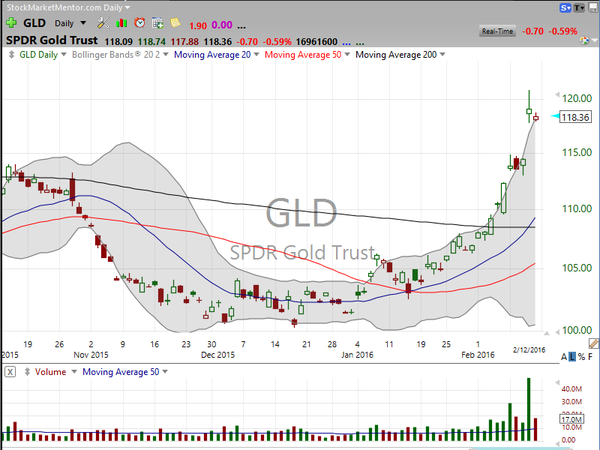This screenshot has height=450, width=600.
Task: Click the SPDR Gold Trust company name
Action: (x=52, y=40)
